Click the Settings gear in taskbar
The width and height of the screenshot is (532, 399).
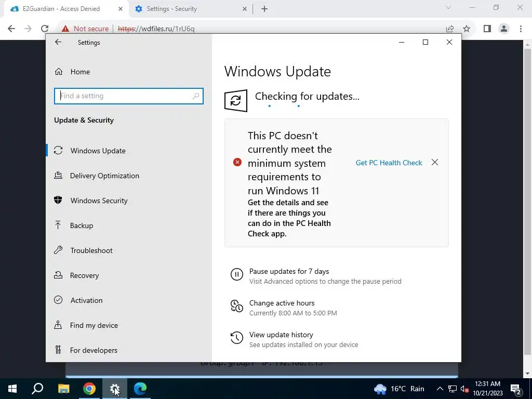[115, 389]
